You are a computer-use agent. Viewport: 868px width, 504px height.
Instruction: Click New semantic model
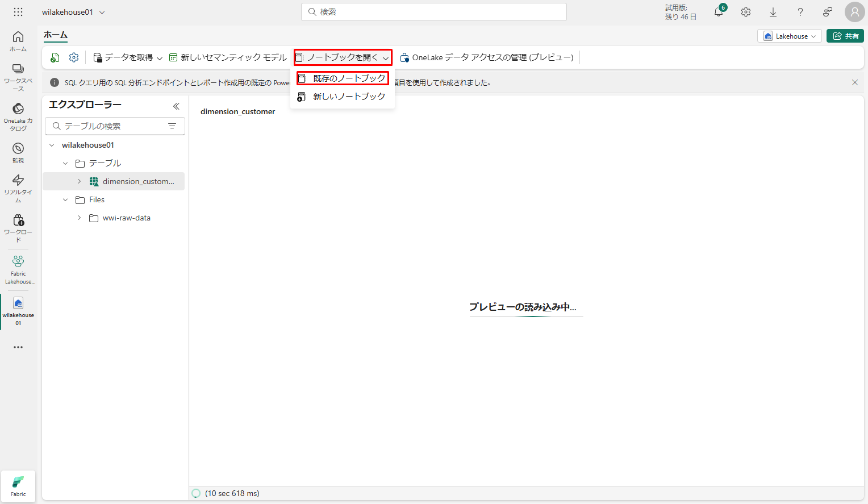pos(228,57)
